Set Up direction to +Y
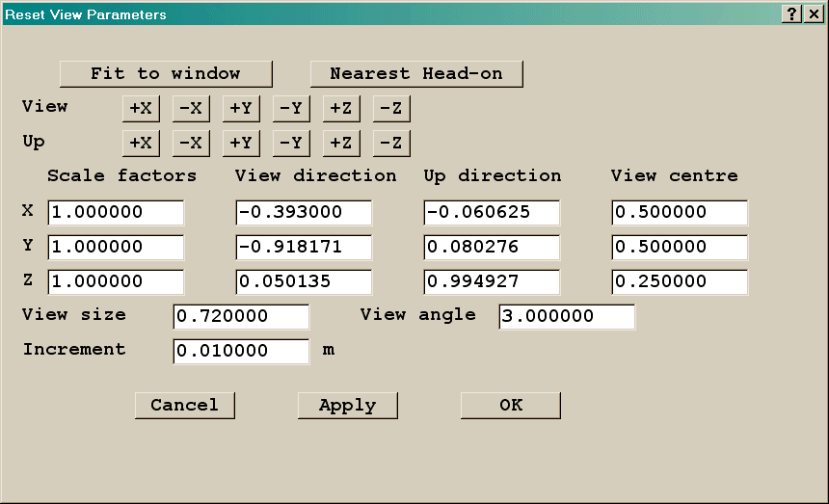The width and height of the screenshot is (829, 504). pyautogui.click(x=241, y=144)
